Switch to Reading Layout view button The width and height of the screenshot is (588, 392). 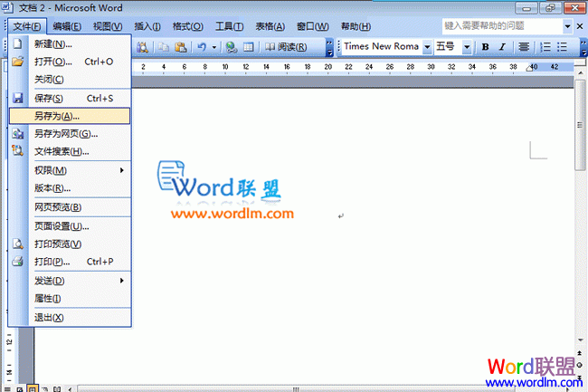click(57, 389)
